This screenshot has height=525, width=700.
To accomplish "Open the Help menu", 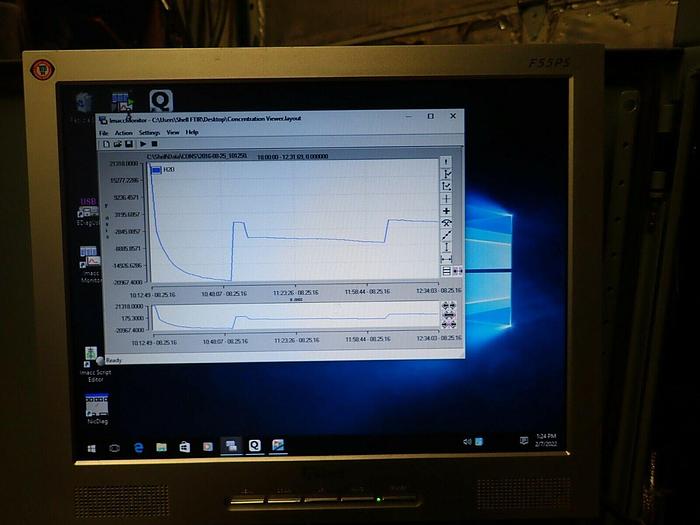I will 192,133.
